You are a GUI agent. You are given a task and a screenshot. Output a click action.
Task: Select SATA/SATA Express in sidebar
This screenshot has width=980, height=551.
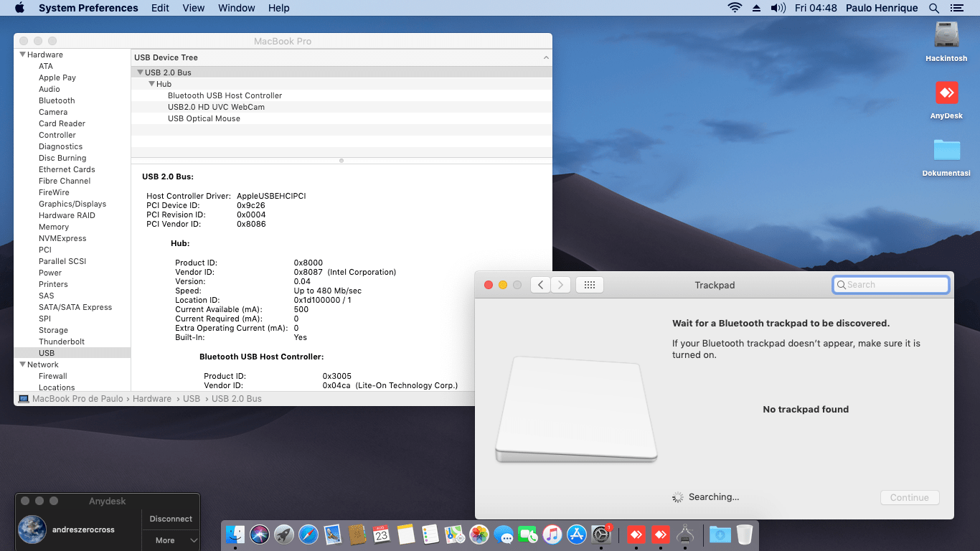(x=75, y=307)
